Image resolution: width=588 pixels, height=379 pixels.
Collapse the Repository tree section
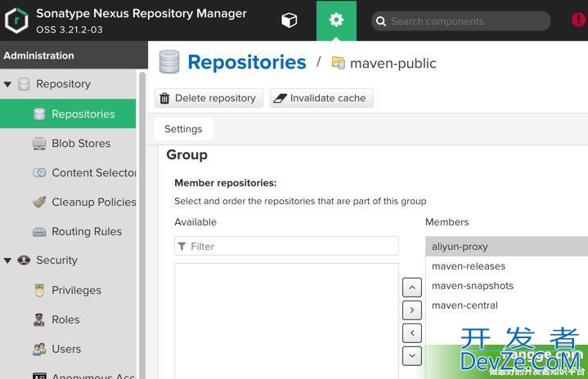pyautogui.click(x=7, y=85)
